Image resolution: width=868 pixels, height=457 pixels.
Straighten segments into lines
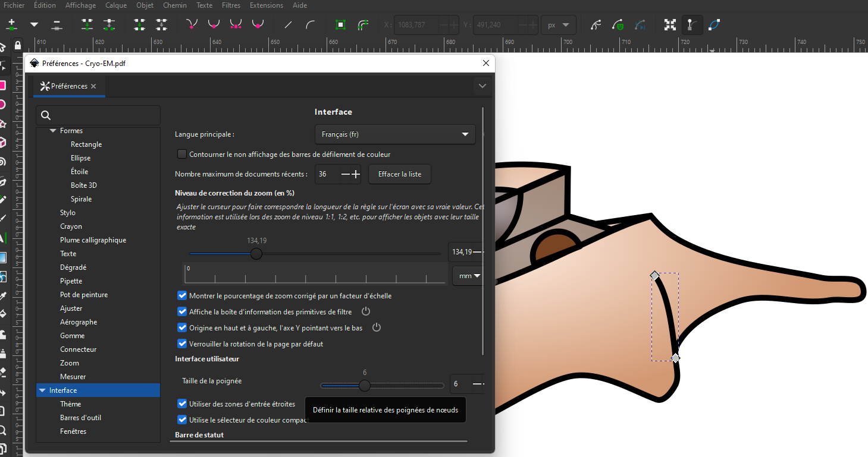pos(287,24)
